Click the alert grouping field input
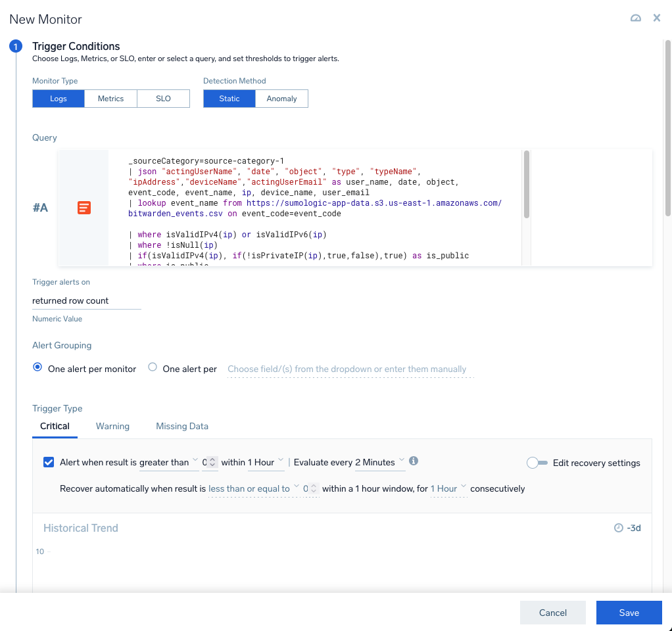Image resolution: width=672 pixels, height=631 pixels. click(x=348, y=369)
